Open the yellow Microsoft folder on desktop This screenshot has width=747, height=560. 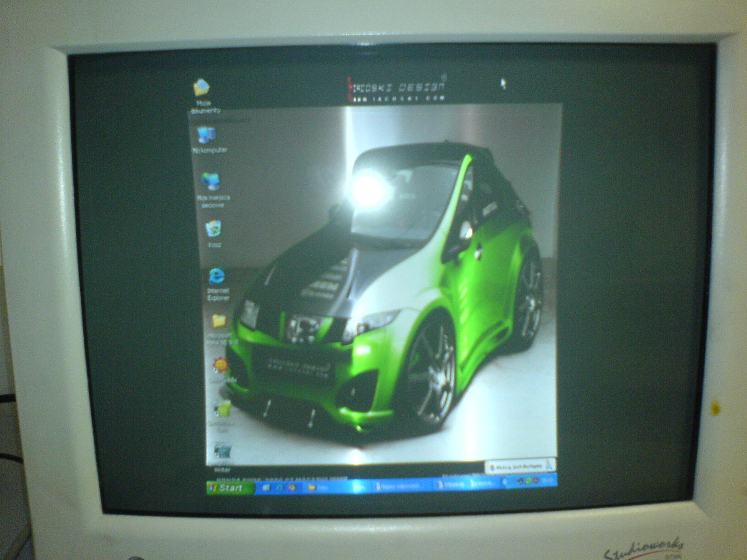coord(220,328)
